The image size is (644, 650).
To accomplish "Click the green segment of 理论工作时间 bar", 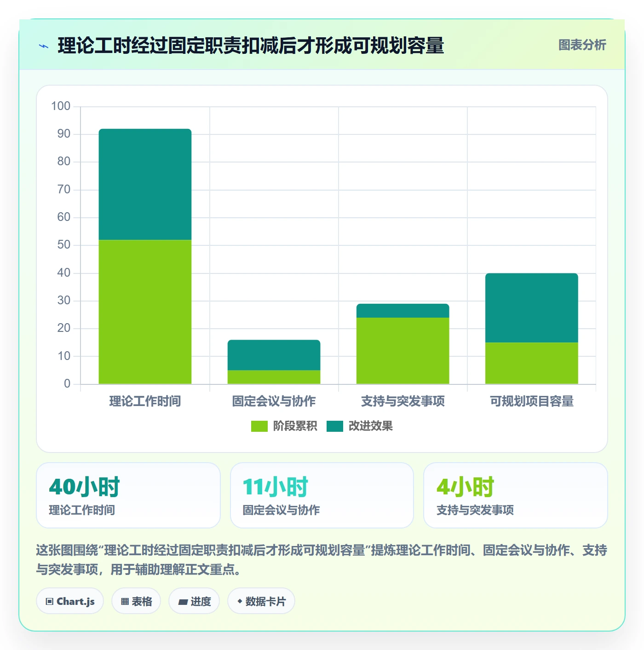I will click(x=145, y=312).
